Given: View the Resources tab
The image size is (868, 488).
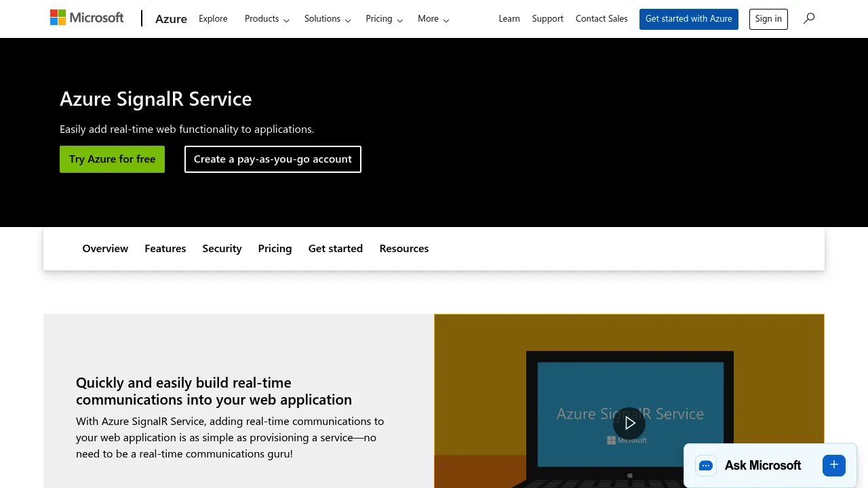Looking at the screenshot, I should click(404, 249).
